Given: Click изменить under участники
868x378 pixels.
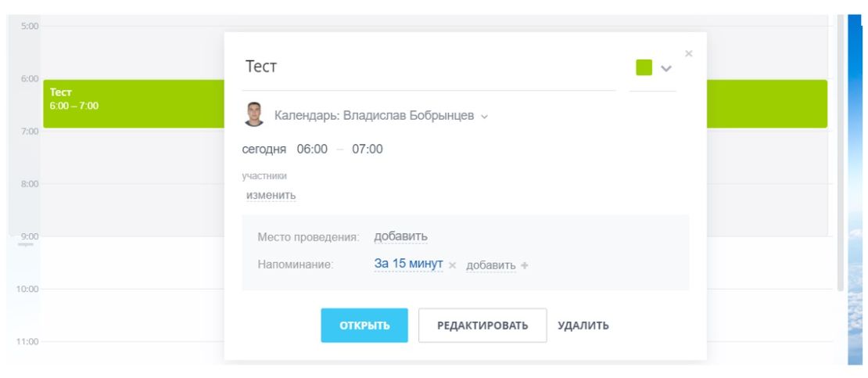Looking at the screenshot, I should pos(271,195).
